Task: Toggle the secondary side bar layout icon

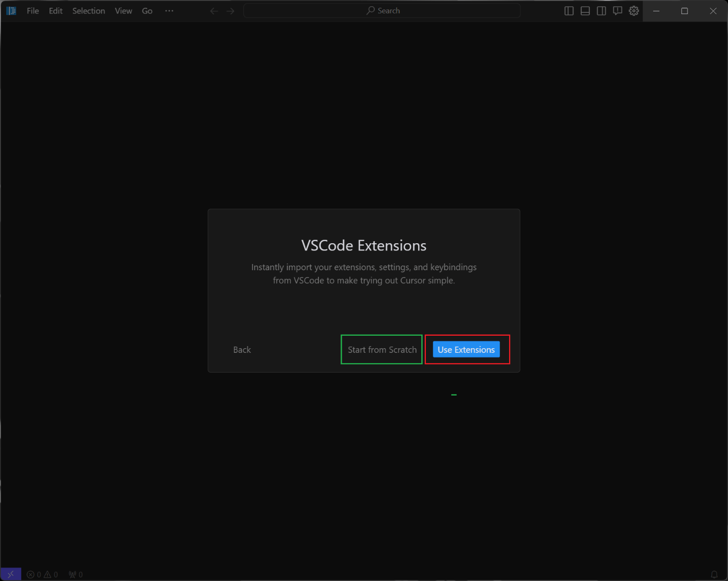Action: [601, 11]
